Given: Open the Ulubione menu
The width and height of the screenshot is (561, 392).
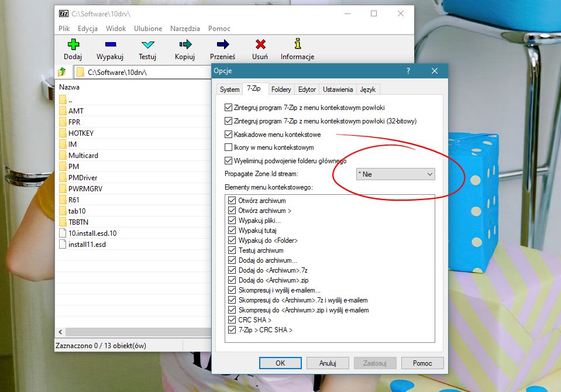Looking at the screenshot, I should tap(148, 28).
